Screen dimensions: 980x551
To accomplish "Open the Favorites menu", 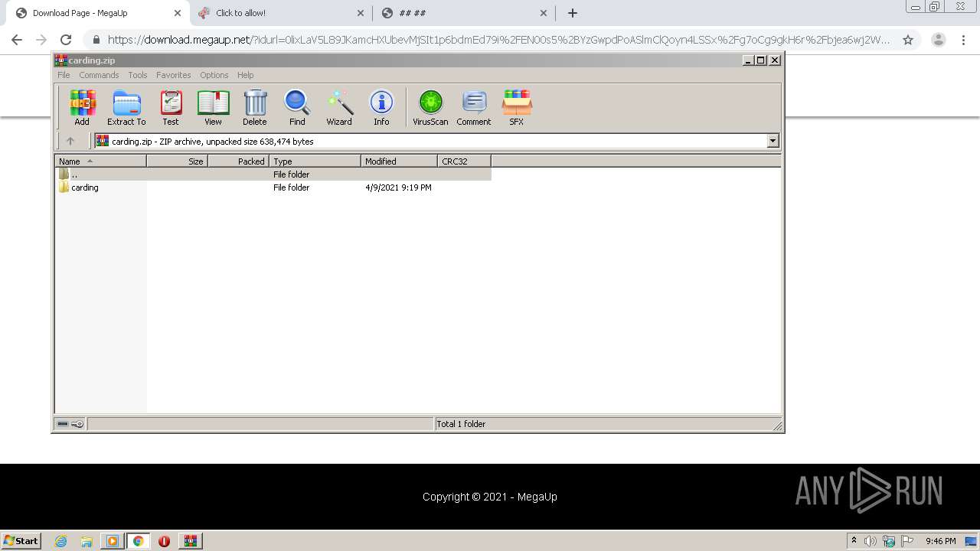I will 174,75.
